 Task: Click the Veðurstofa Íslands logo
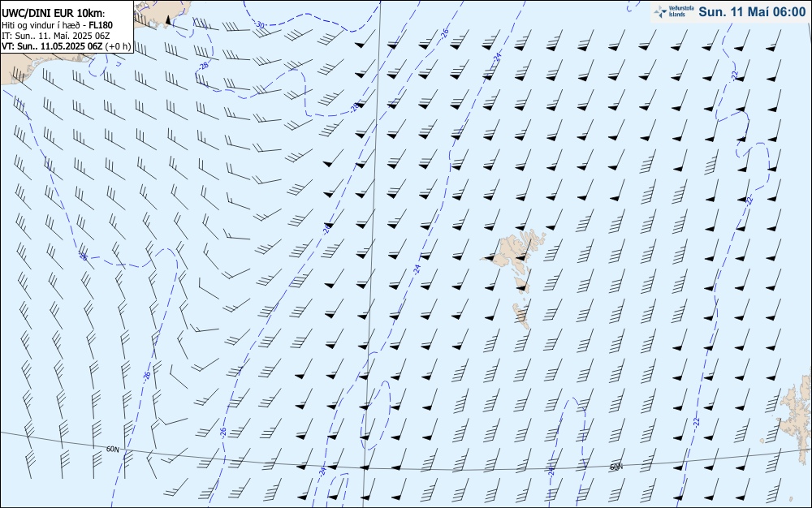[x=674, y=11]
